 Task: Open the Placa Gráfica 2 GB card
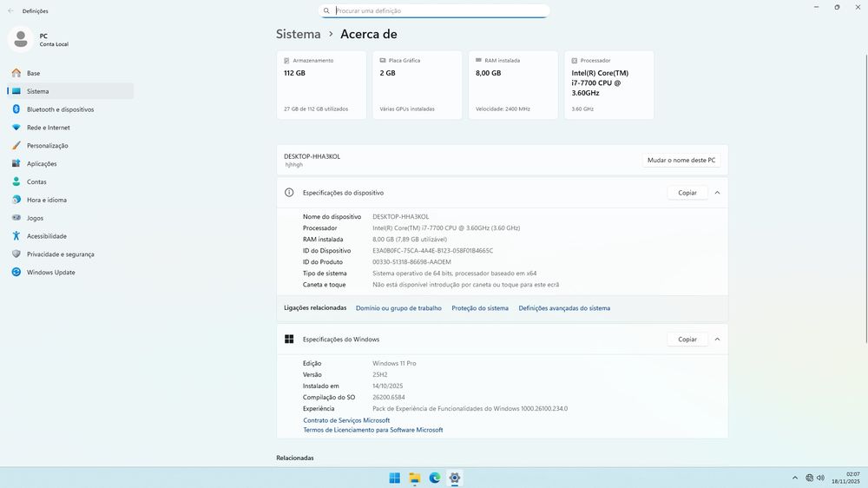click(x=417, y=85)
